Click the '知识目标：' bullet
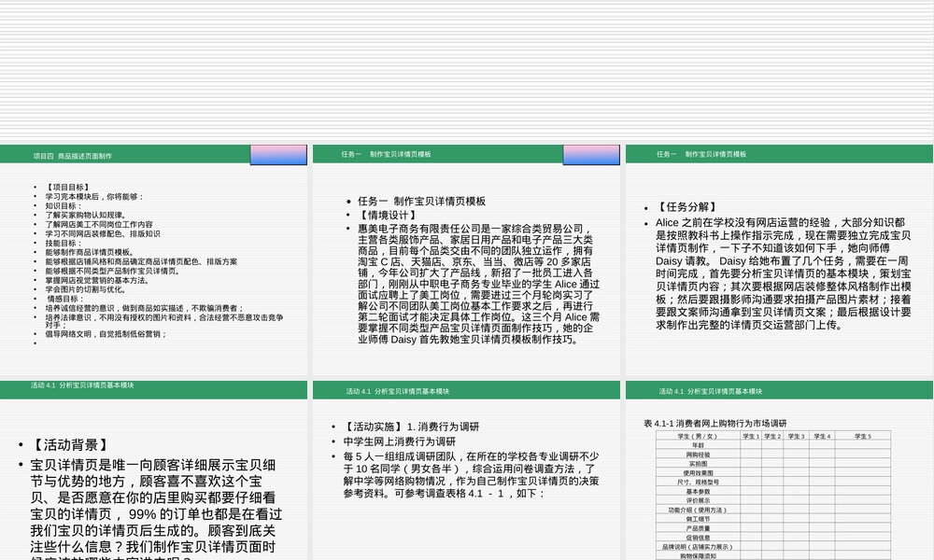This screenshot has width=934, height=560. 64,206
